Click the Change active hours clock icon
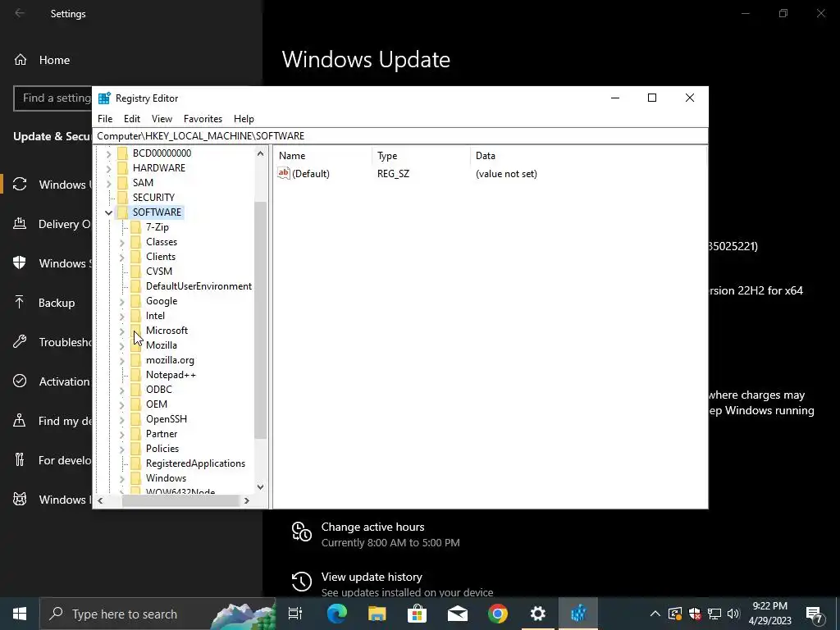This screenshot has height=630, width=840. (302, 532)
